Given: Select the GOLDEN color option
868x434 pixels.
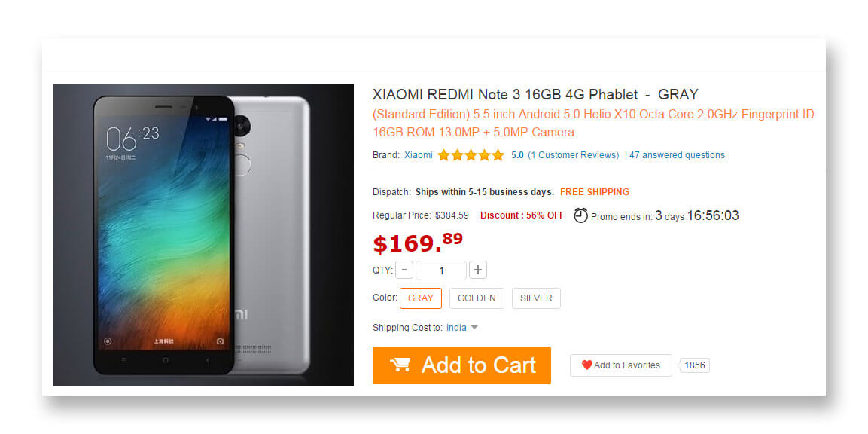Looking at the screenshot, I should [x=477, y=298].
